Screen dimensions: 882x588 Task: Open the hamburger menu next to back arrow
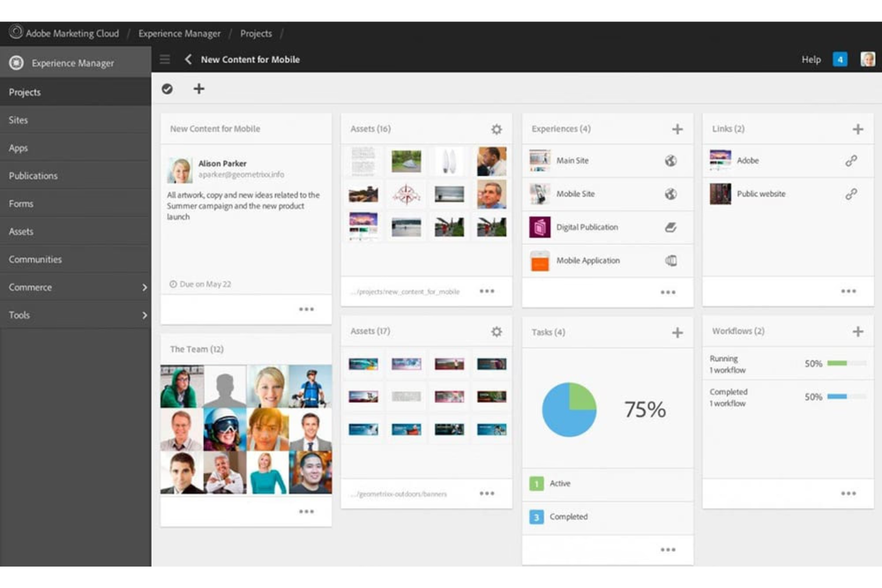(165, 59)
